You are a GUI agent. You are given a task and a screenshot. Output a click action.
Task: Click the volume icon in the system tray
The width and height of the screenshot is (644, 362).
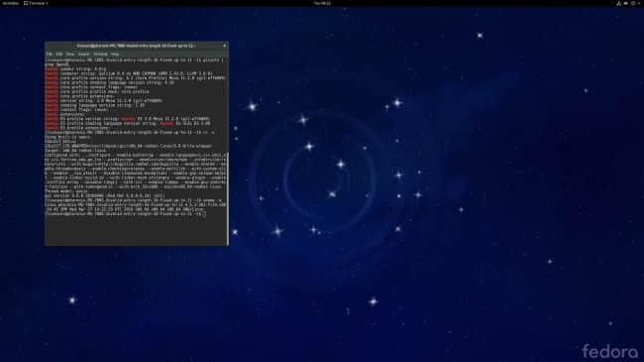(x=626, y=3)
